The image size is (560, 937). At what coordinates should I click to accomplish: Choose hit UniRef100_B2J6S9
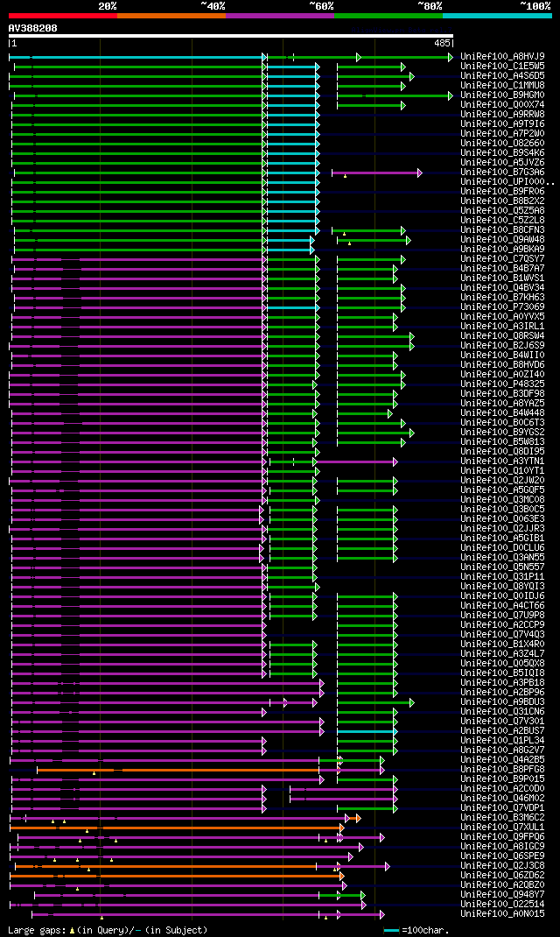(x=502, y=345)
